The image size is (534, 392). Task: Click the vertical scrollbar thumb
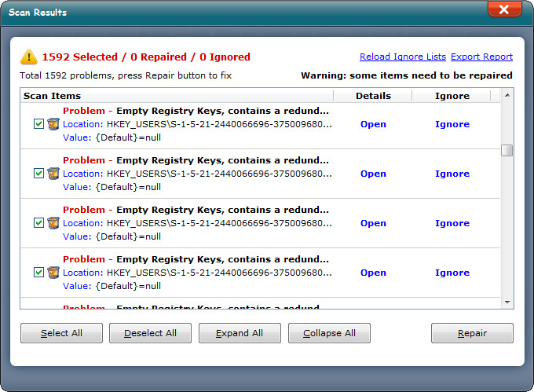tap(507, 150)
